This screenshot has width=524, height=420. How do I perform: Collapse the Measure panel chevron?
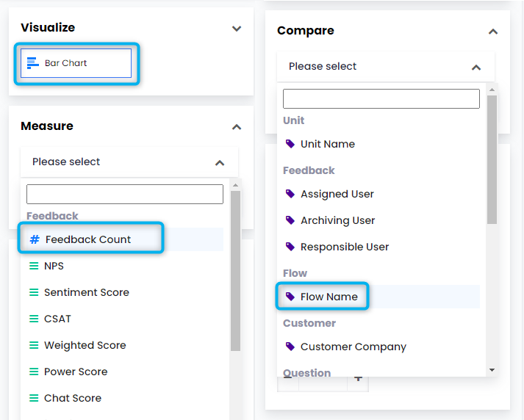237,127
